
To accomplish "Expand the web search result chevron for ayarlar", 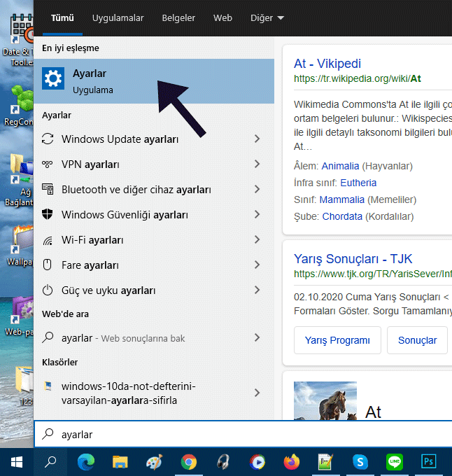I will 257,337.
